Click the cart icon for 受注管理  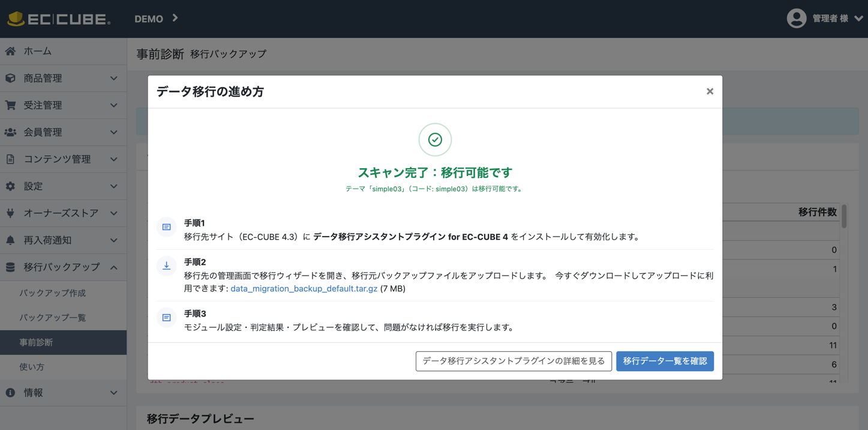click(x=10, y=105)
